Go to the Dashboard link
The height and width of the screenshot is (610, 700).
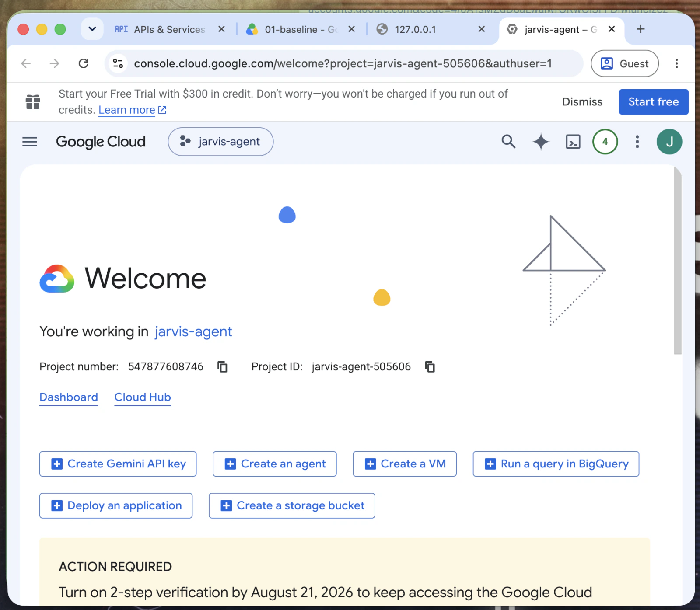(69, 397)
